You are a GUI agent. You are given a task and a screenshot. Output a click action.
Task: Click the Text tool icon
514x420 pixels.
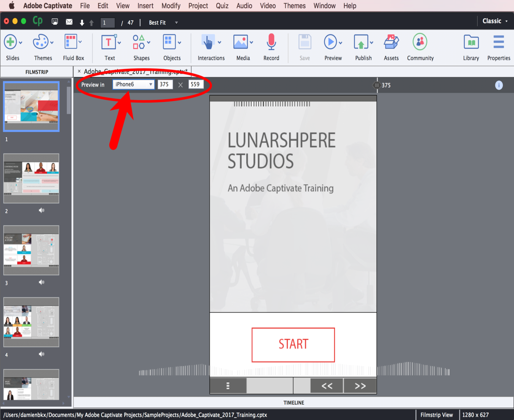point(108,42)
